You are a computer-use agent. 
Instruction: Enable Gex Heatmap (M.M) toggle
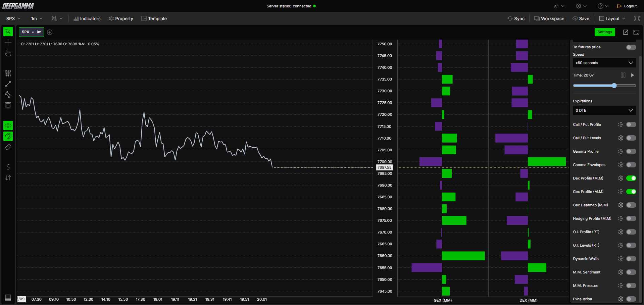631,205
